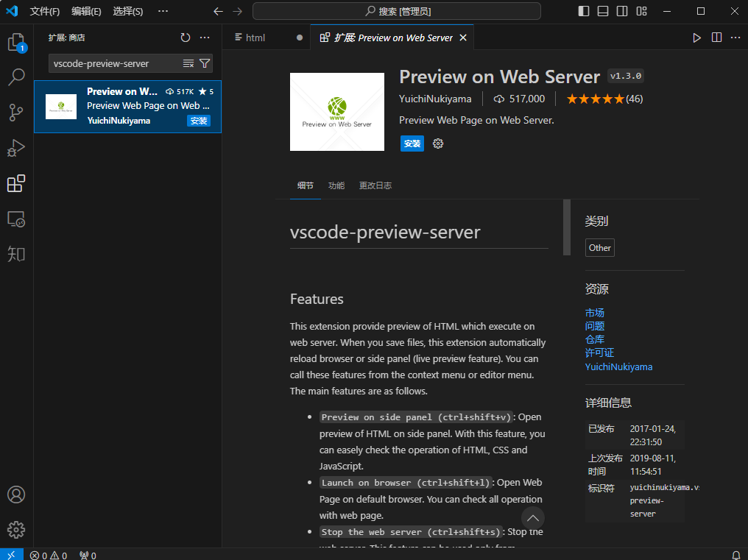
Task: Toggle the bottom panel layout
Action: [x=603, y=12]
